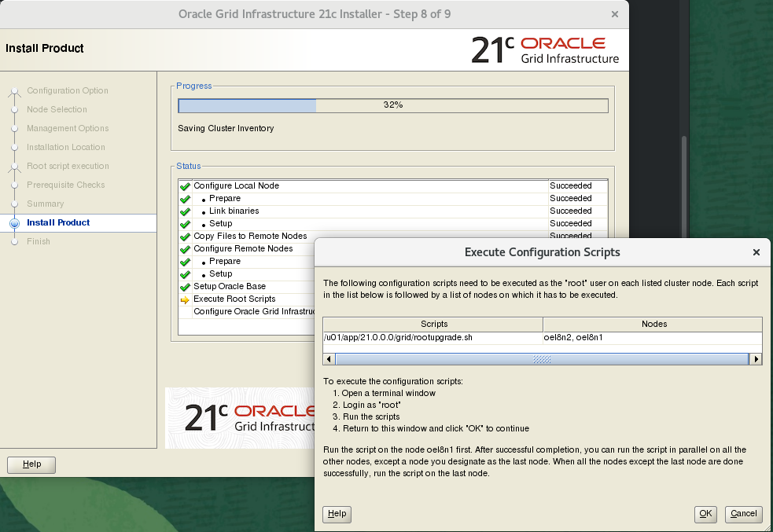Select the oel8n2, oel8n1 nodes cell
Viewport: 773px width, 532px height.
652,337
